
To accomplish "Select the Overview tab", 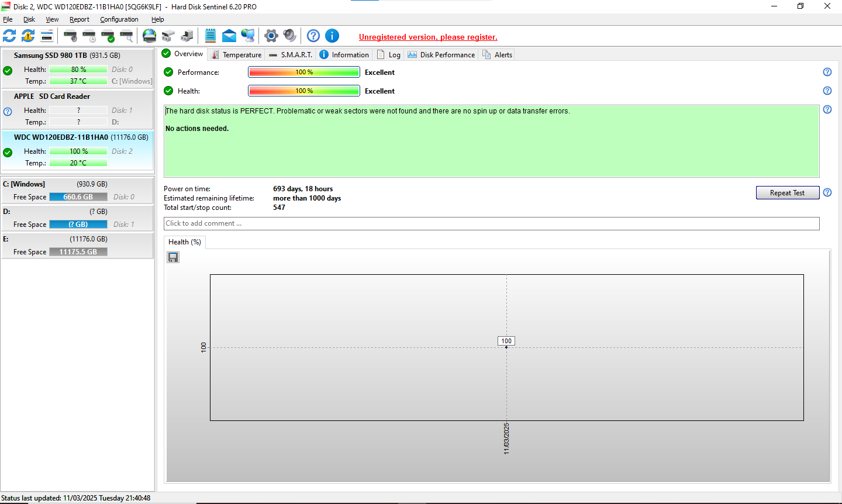I will point(182,54).
